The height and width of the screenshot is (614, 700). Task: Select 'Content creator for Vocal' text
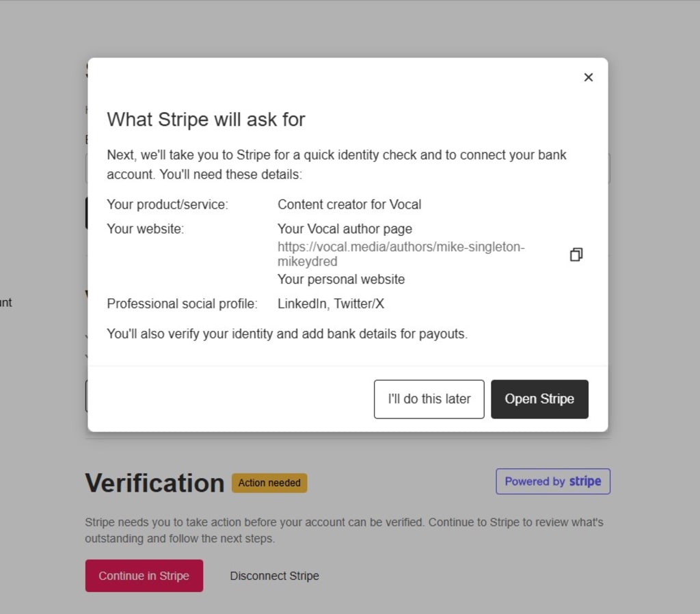349,204
